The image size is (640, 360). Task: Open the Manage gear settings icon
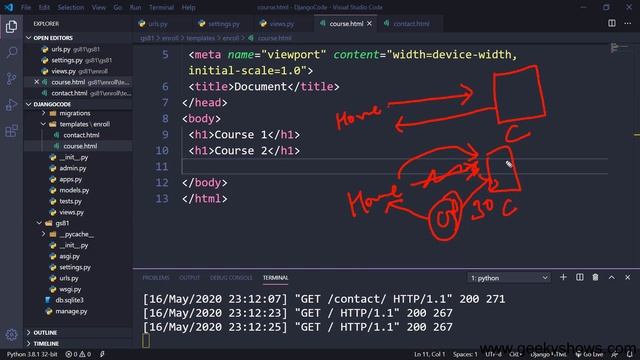11,335
